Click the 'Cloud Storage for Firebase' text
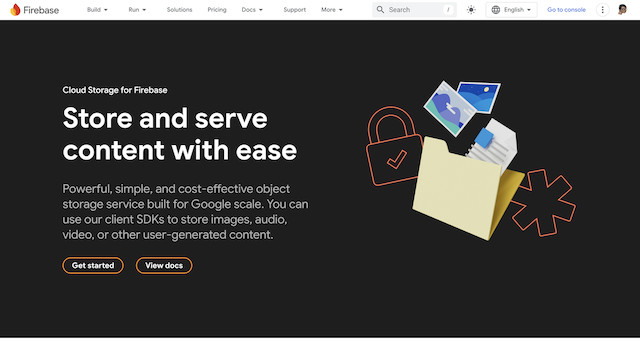640x363 pixels. [x=115, y=90]
